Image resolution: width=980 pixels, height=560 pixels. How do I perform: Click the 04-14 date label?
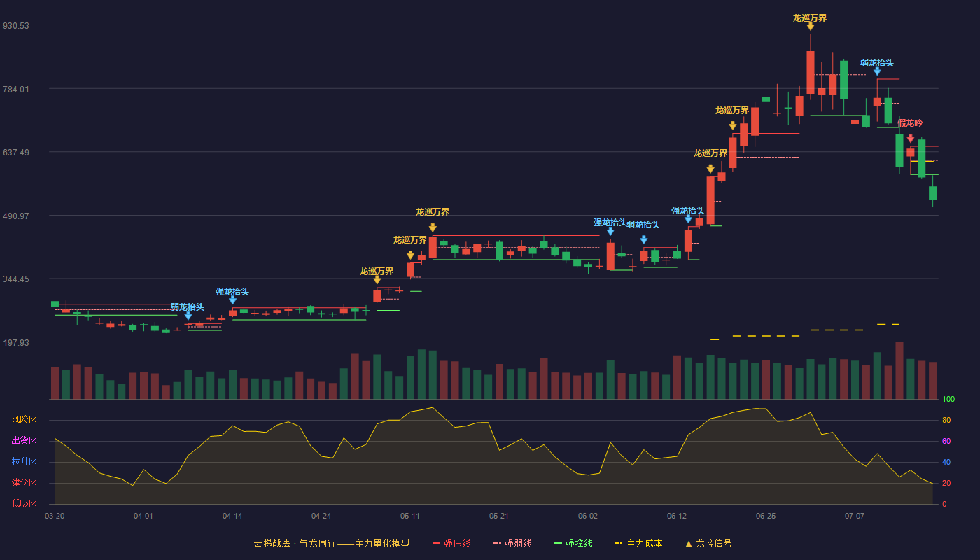coord(232,516)
